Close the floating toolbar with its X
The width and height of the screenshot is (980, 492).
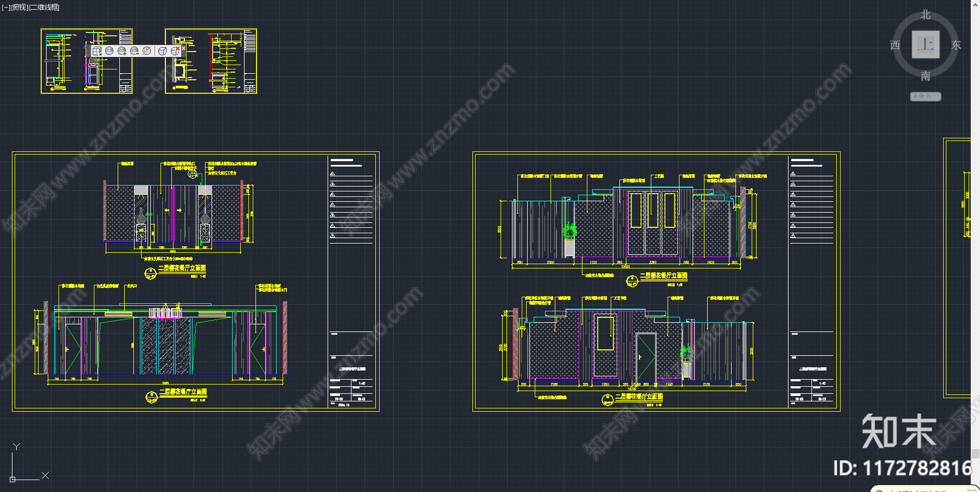pos(183,48)
